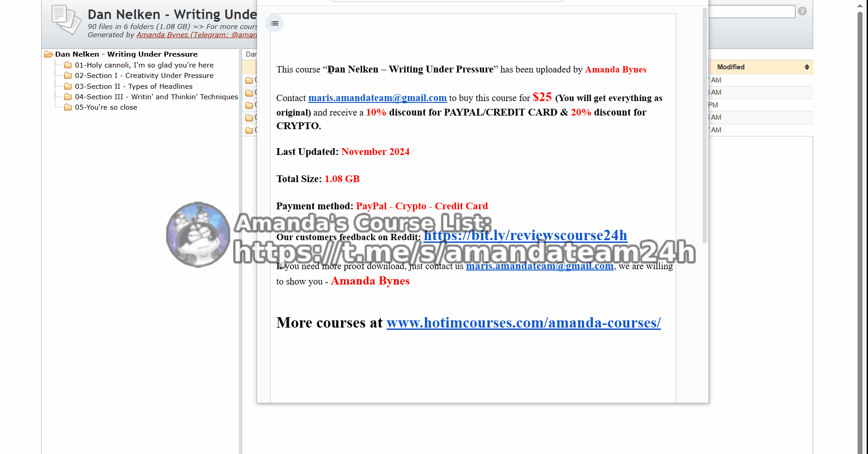This screenshot has width=868, height=454.
Task: Open the document outline icon
Action: [275, 23]
